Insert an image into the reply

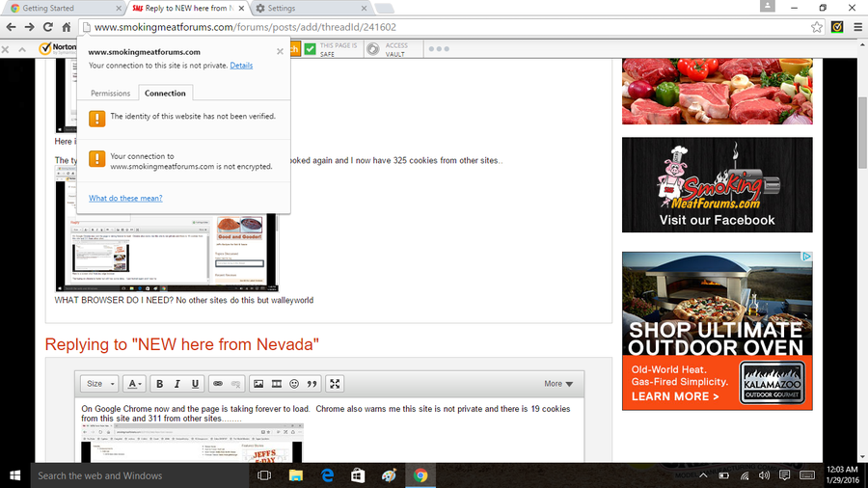pos(258,384)
